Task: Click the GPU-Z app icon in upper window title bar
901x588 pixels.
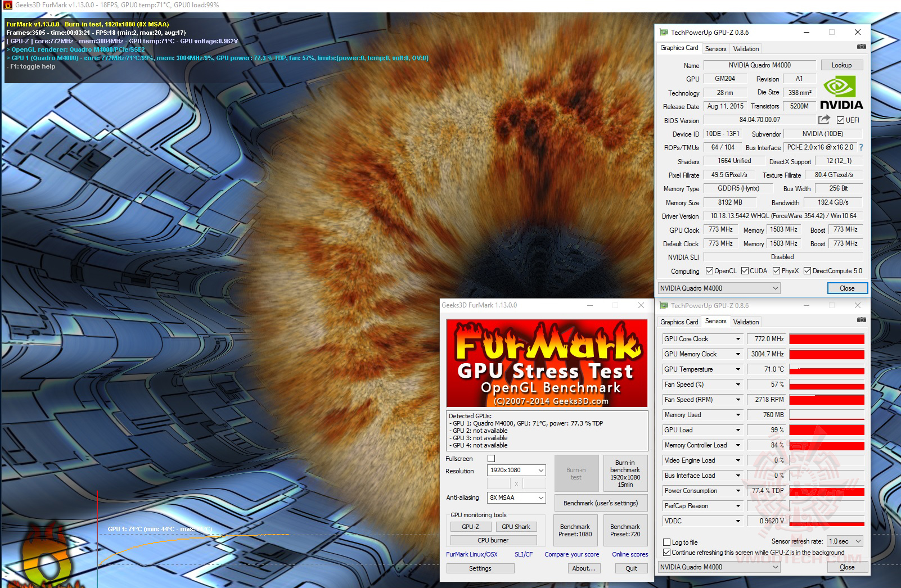Action: (x=664, y=33)
